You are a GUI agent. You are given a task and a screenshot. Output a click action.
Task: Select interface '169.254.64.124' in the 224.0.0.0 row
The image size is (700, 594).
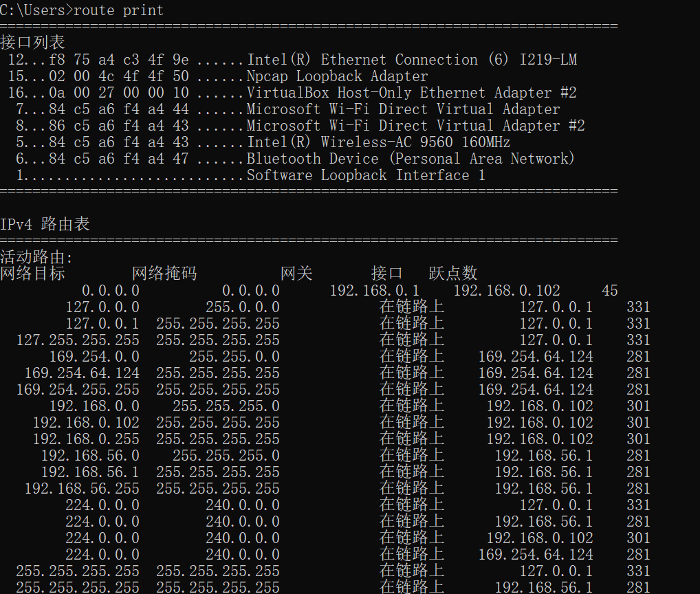pyautogui.click(x=536, y=555)
